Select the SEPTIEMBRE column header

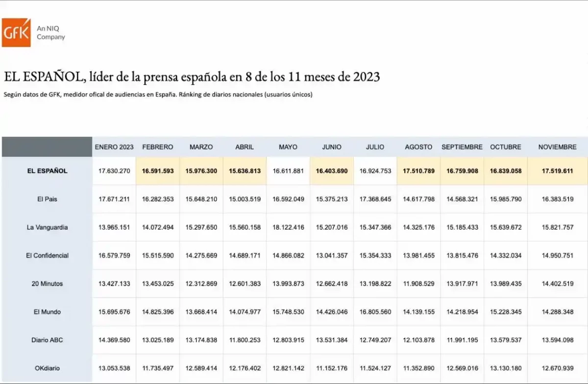click(462, 147)
